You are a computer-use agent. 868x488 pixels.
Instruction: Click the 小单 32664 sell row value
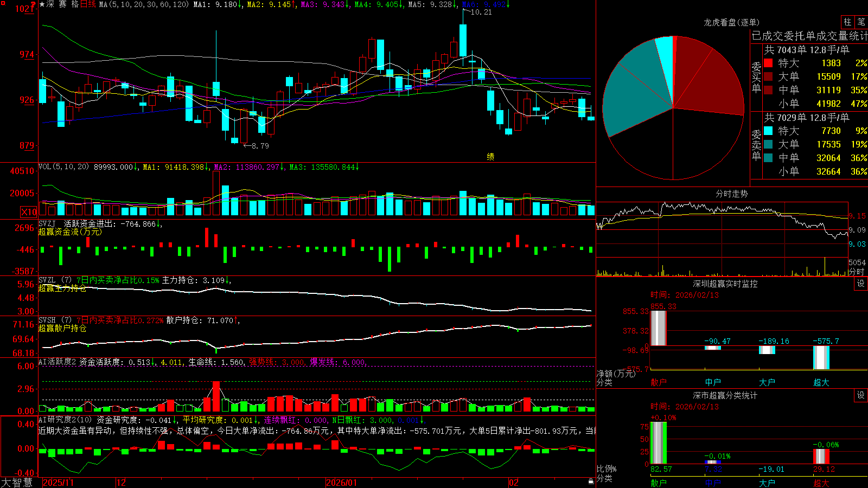pyautogui.click(x=828, y=171)
